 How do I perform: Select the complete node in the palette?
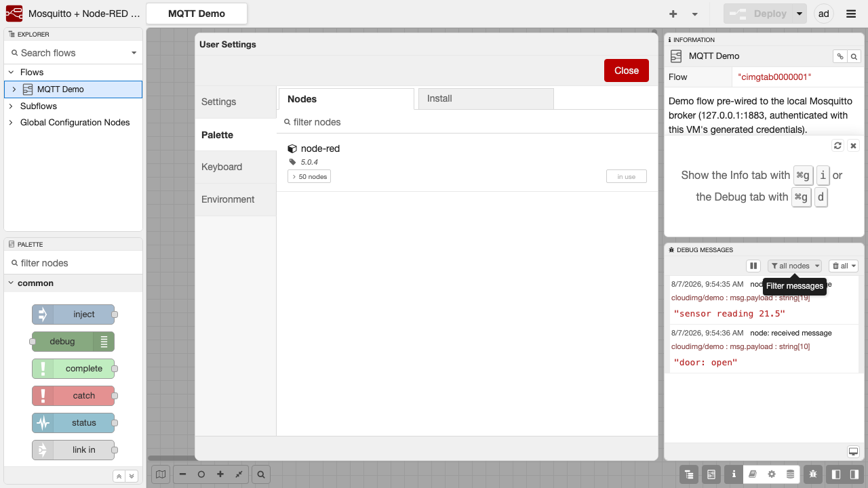[x=73, y=369]
